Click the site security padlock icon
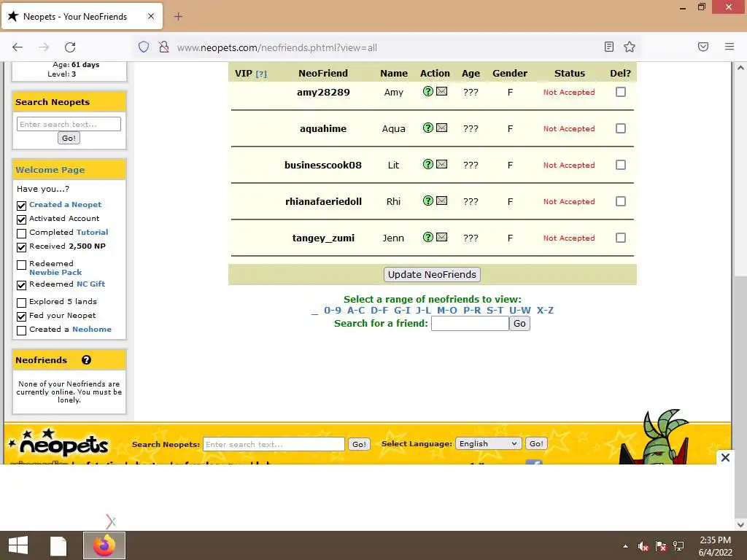 click(x=164, y=47)
